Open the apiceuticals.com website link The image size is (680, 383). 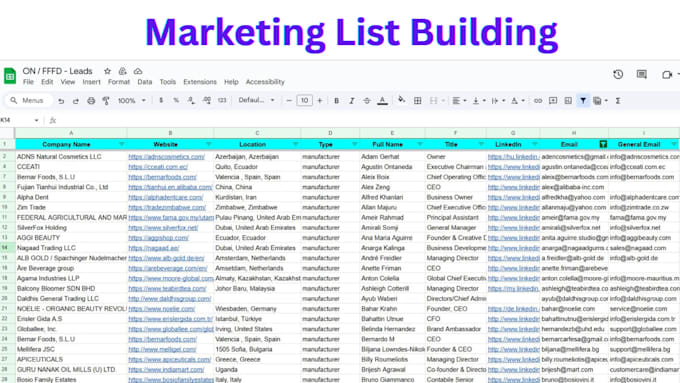pyautogui.click(x=170, y=360)
